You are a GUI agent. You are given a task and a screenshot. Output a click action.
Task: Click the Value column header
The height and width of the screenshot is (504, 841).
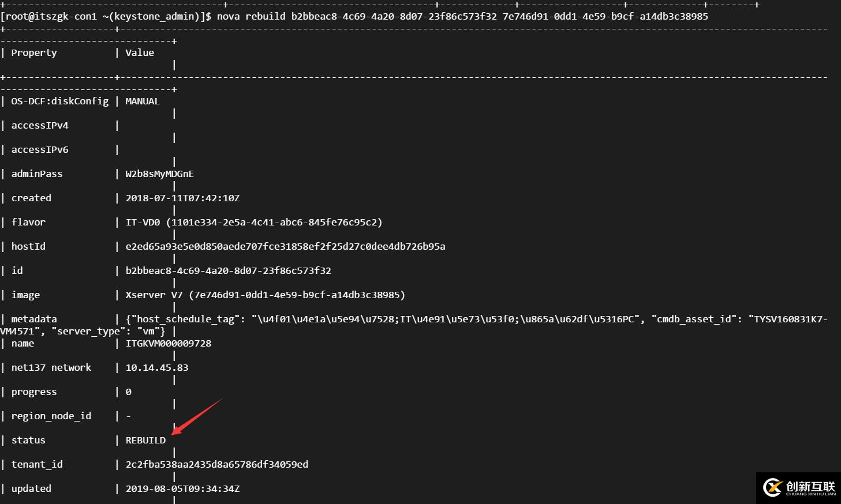point(140,53)
